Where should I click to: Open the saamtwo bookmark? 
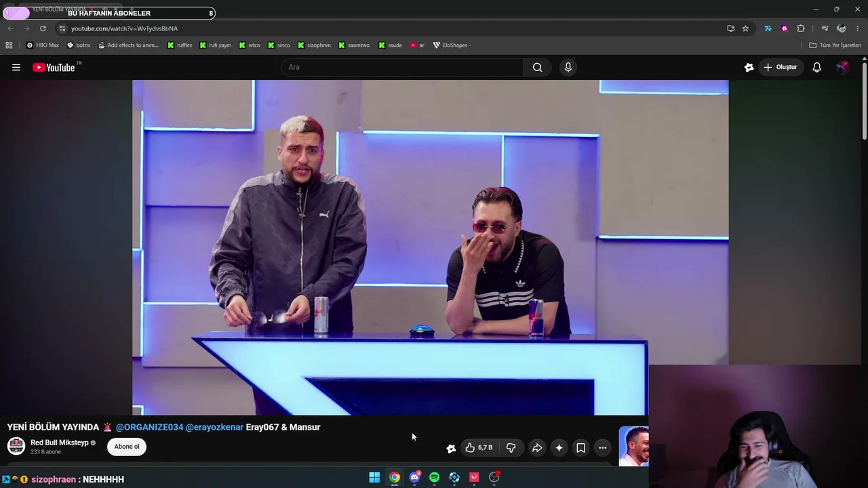click(x=354, y=45)
